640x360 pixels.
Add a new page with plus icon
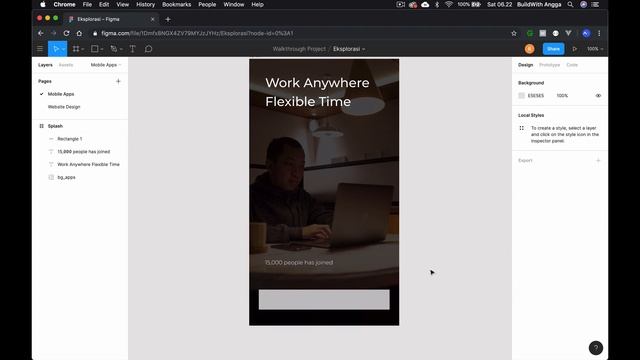pyautogui.click(x=118, y=81)
